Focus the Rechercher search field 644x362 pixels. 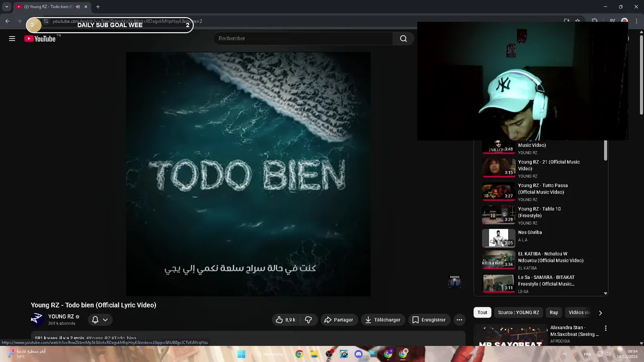point(303,39)
